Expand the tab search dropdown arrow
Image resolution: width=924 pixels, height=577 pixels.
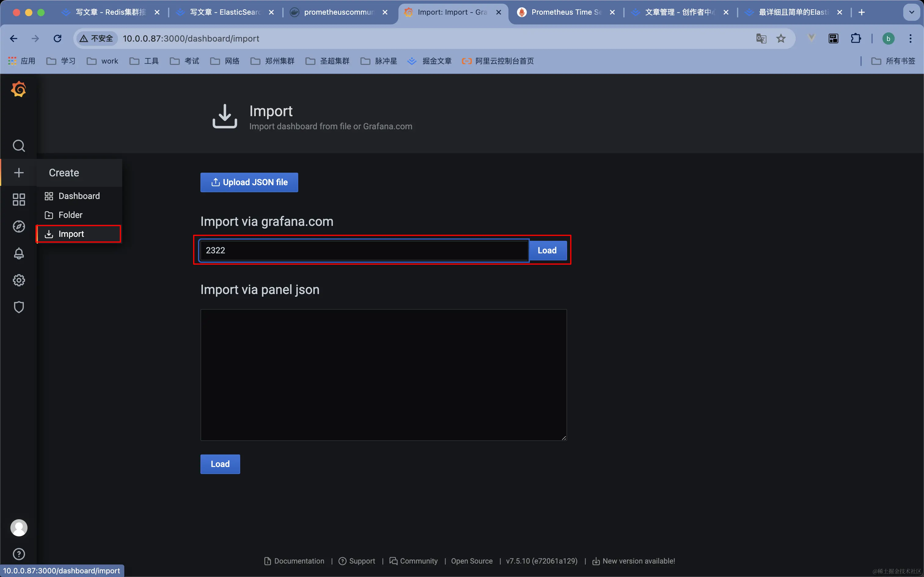pos(911,12)
